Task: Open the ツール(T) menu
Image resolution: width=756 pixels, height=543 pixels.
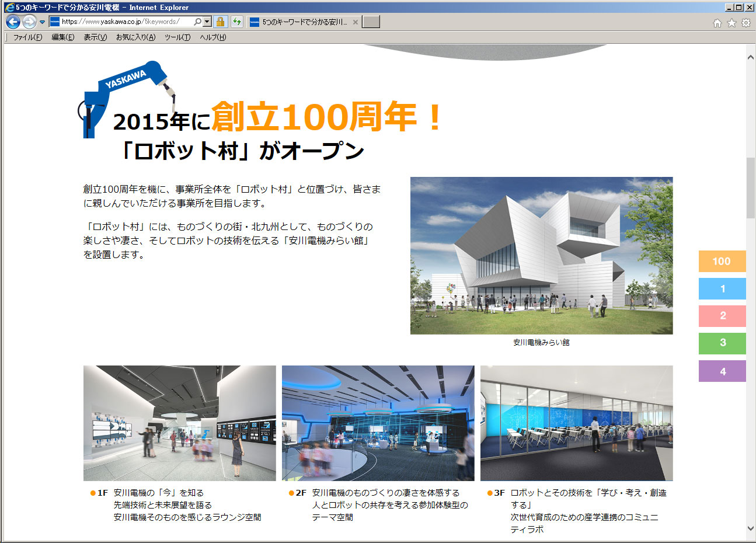Action: coord(177,37)
